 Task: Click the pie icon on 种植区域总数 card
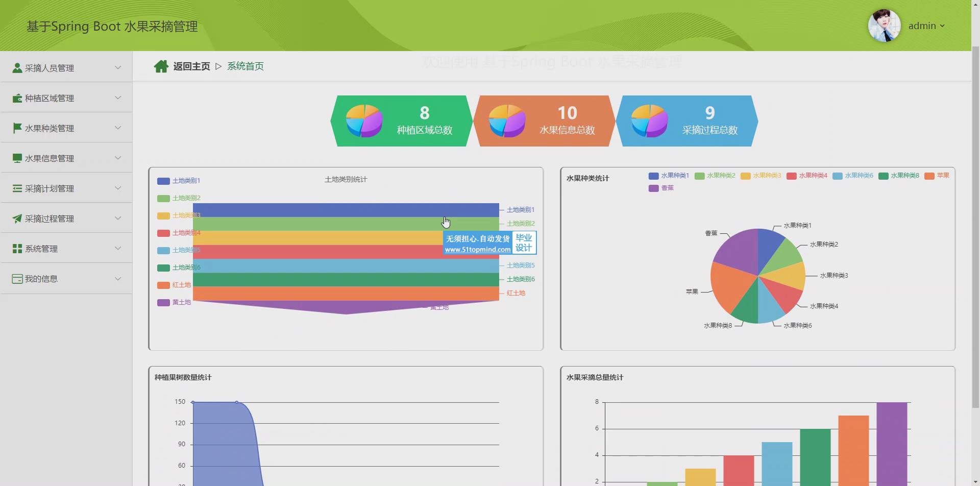364,121
